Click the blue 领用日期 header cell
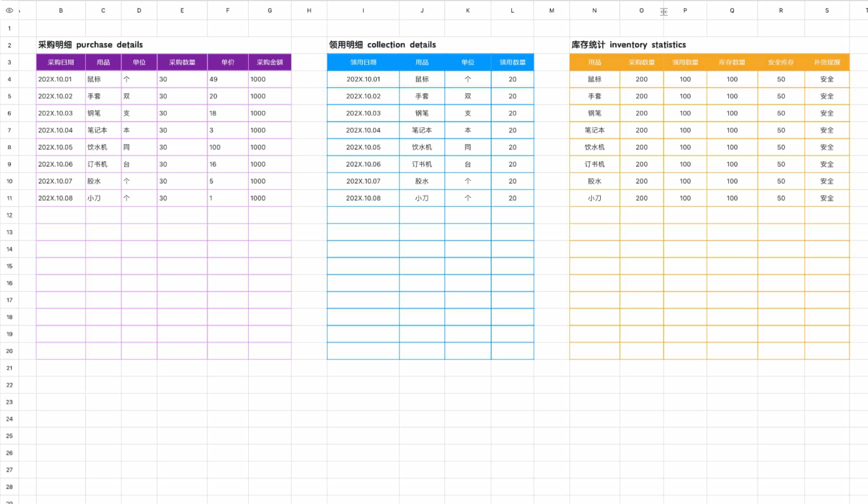Image resolution: width=868 pixels, height=504 pixels. [x=363, y=62]
